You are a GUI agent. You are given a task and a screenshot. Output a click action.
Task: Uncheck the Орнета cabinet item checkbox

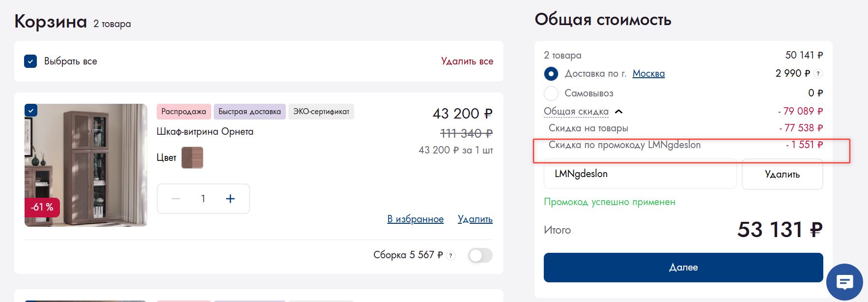click(31, 111)
